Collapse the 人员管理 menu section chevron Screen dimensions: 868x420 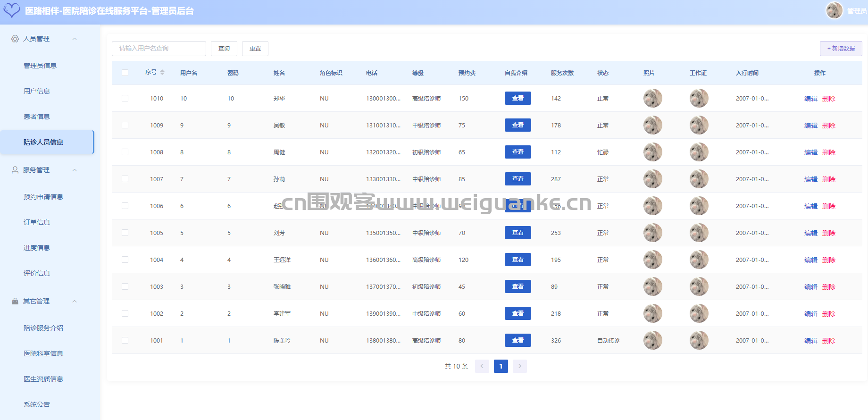75,39
